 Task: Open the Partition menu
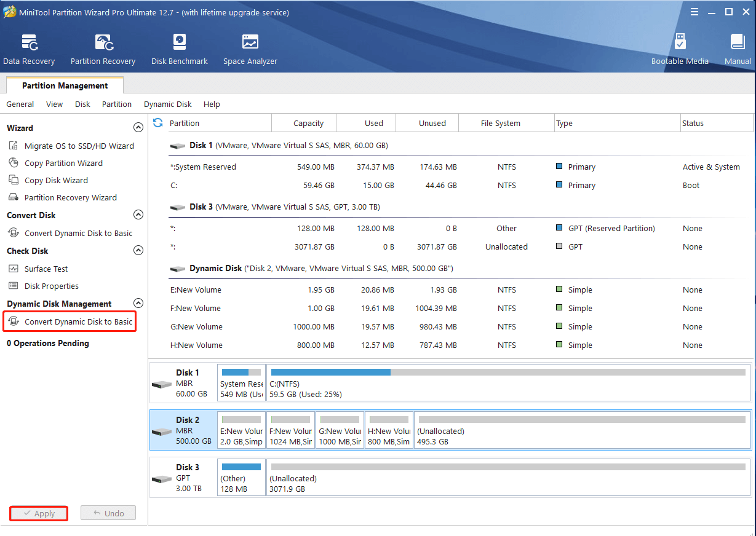[x=117, y=104]
